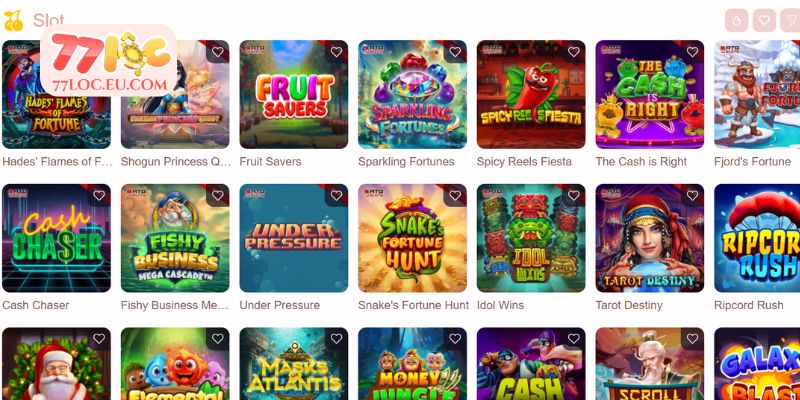Click the Ripcord Rush game title
This screenshot has height=400, width=800.
pyautogui.click(x=748, y=305)
